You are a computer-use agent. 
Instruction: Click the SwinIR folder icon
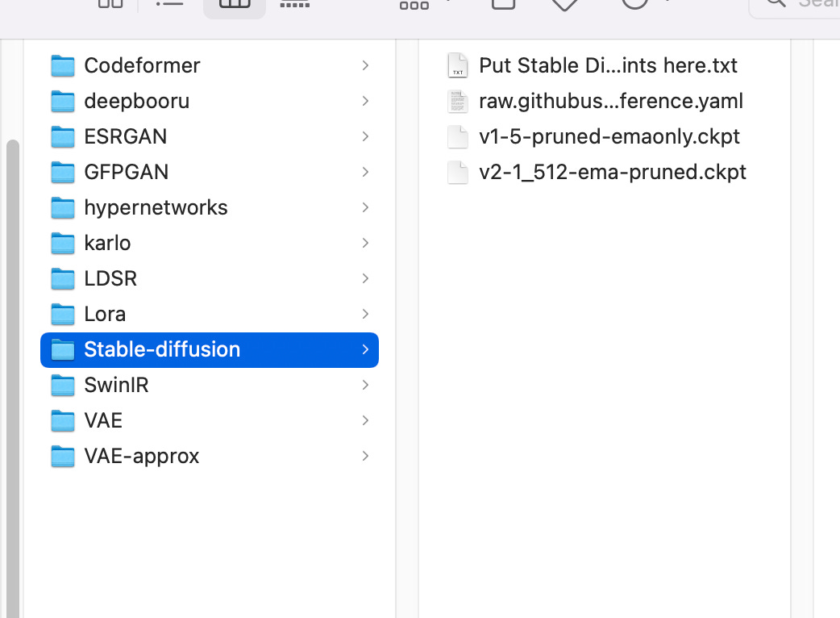click(63, 386)
